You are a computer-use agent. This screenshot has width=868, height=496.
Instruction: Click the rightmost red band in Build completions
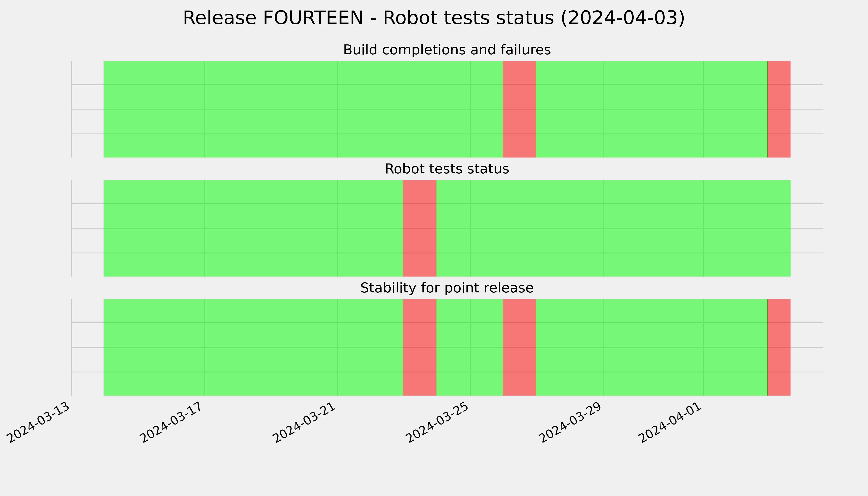point(779,109)
